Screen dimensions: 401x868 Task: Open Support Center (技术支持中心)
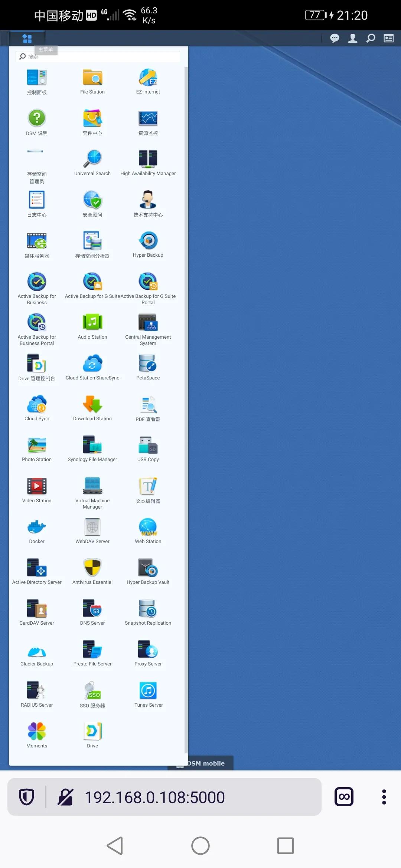[x=148, y=204]
